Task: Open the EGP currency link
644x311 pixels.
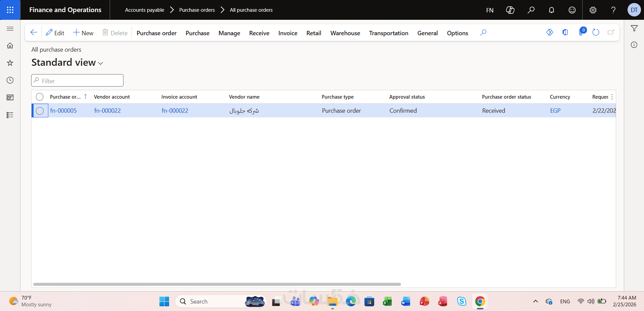Action: [555, 111]
